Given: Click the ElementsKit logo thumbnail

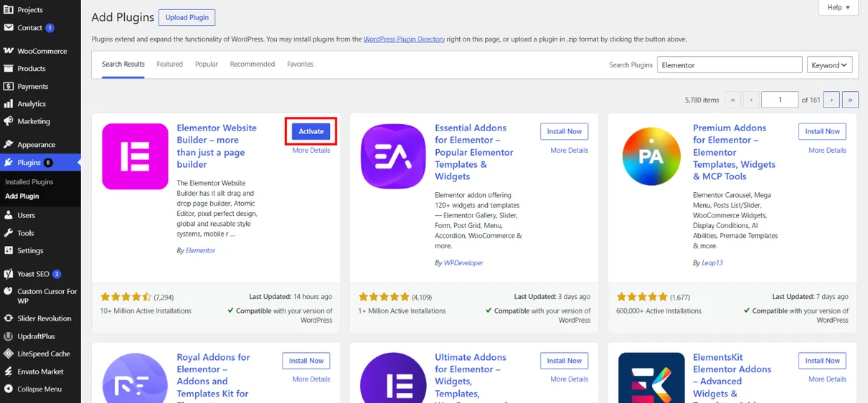Looking at the screenshot, I should click(x=651, y=378).
